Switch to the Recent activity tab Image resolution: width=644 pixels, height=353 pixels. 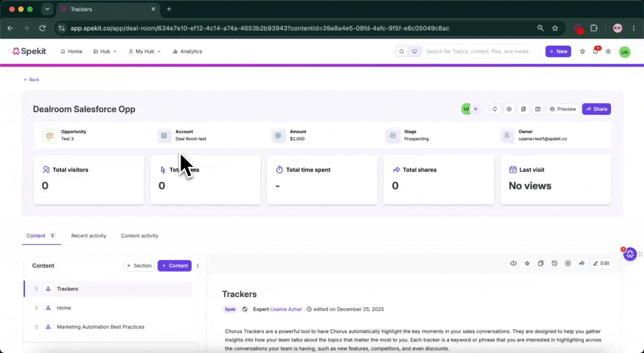[89, 236]
